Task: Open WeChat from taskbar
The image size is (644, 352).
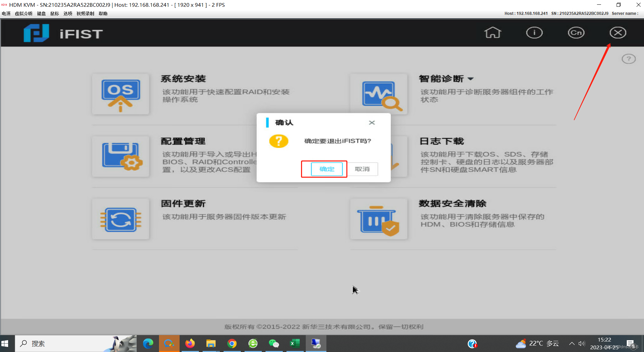Action: point(274,344)
